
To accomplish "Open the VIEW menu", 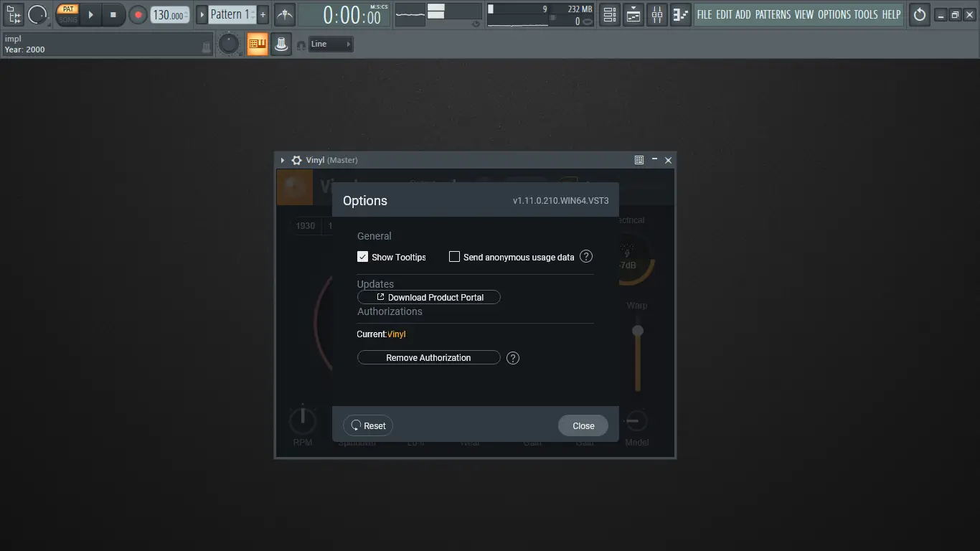I will click(804, 14).
